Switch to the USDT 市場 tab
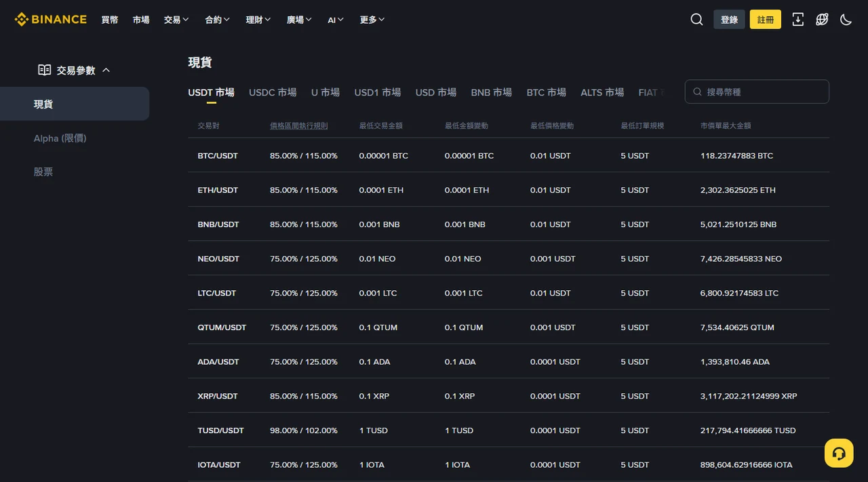Screen dimensions: 868x482 point(212,92)
